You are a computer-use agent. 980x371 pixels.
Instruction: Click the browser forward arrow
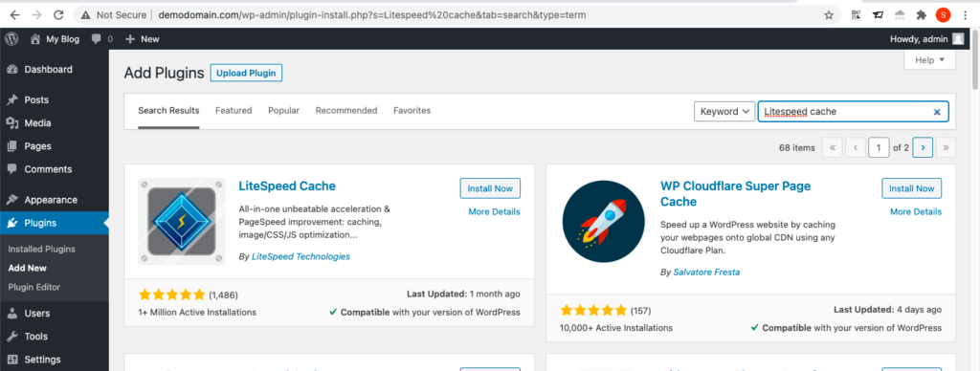(36, 14)
